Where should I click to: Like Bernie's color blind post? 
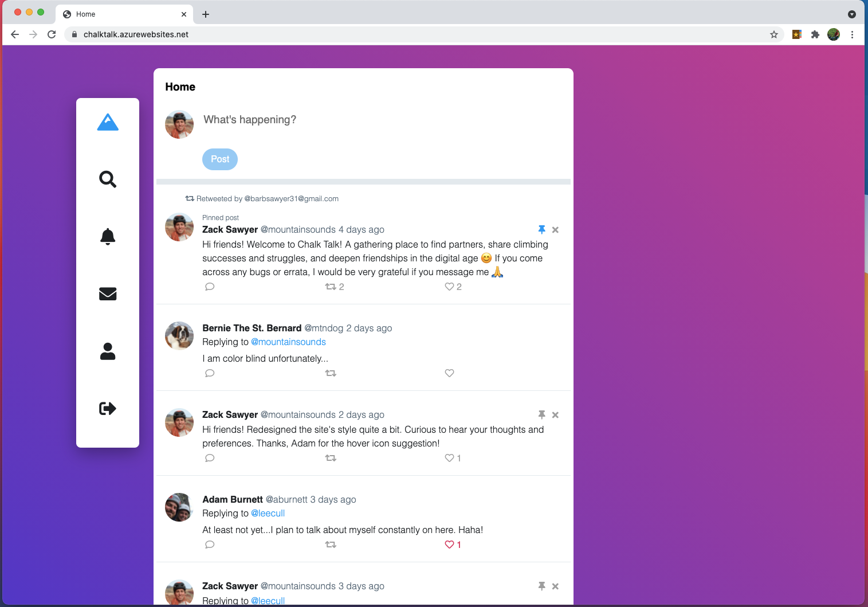click(450, 373)
